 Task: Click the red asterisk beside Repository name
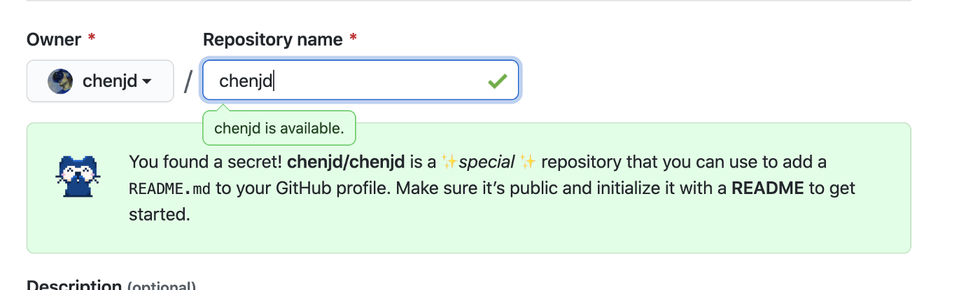[x=353, y=38]
